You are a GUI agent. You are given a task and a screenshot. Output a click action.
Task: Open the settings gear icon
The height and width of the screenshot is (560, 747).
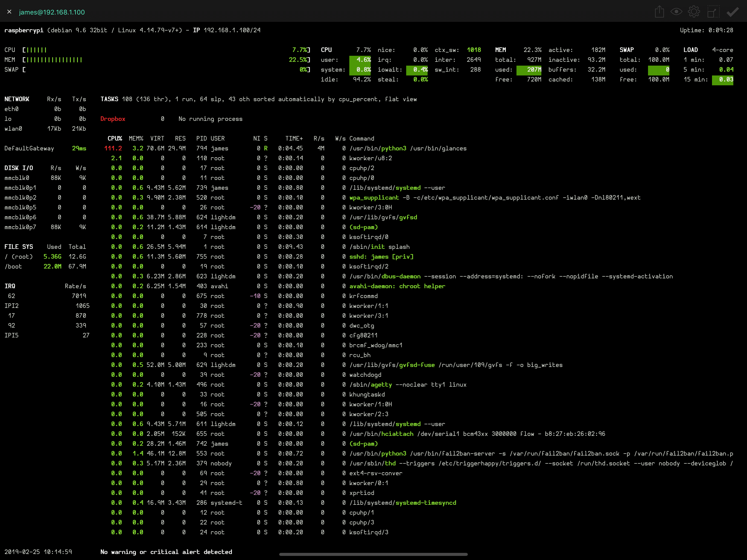694,12
